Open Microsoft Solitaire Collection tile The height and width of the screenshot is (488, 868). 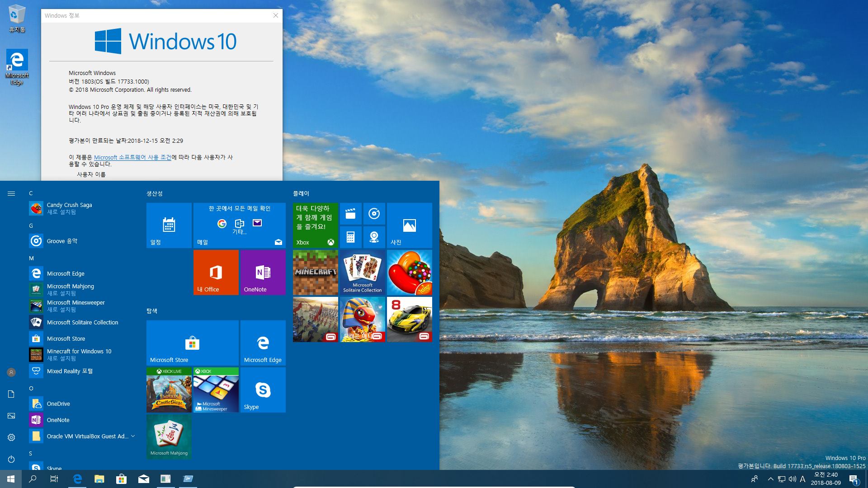tap(363, 272)
